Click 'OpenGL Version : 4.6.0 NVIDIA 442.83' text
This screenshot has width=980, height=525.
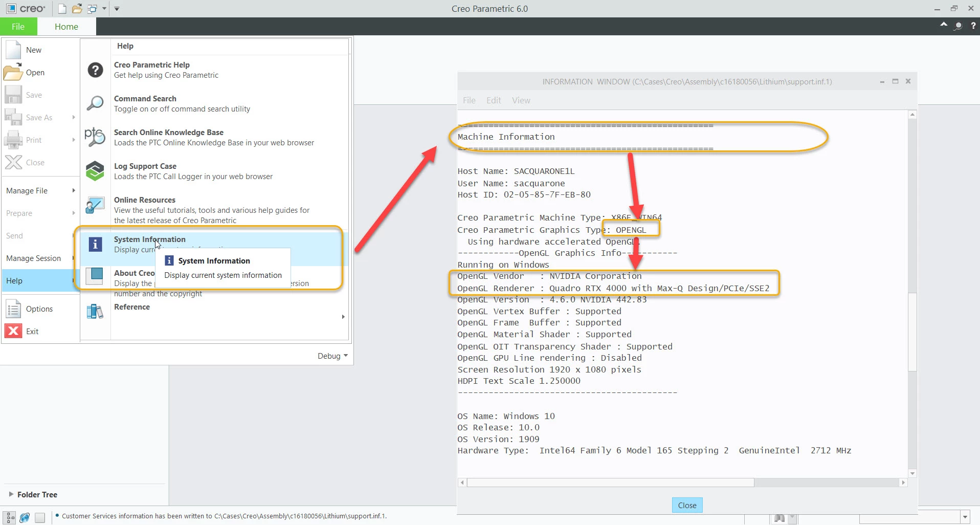552,299
